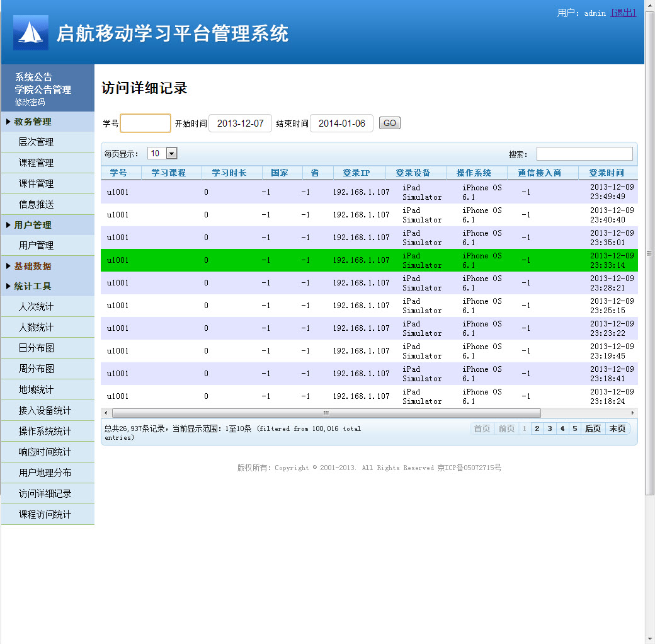
Task: Select row with login time 23:40:40
Action: click(x=369, y=215)
